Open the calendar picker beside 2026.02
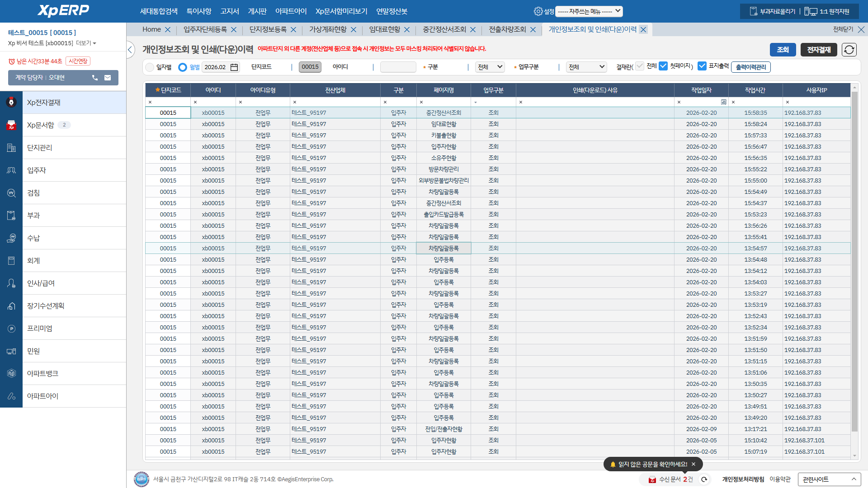The image size is (868, 488). (234, 67)
